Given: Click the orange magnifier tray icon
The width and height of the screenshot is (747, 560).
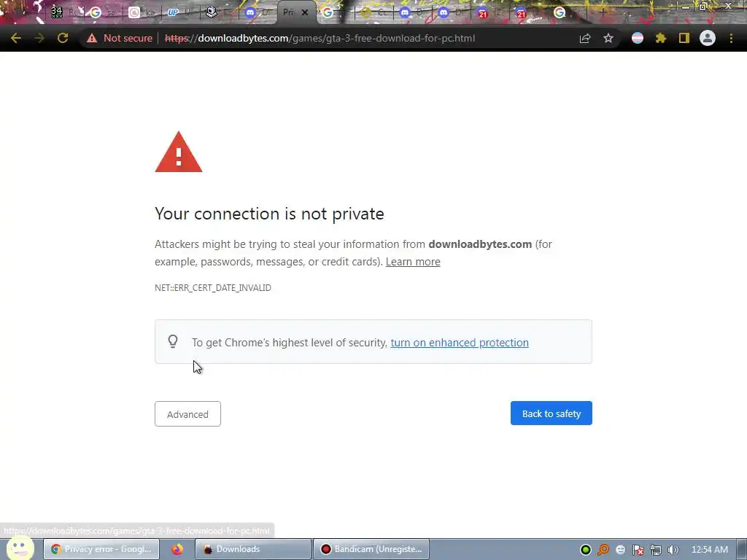Looking at the screenshot, I should (603, 550).
